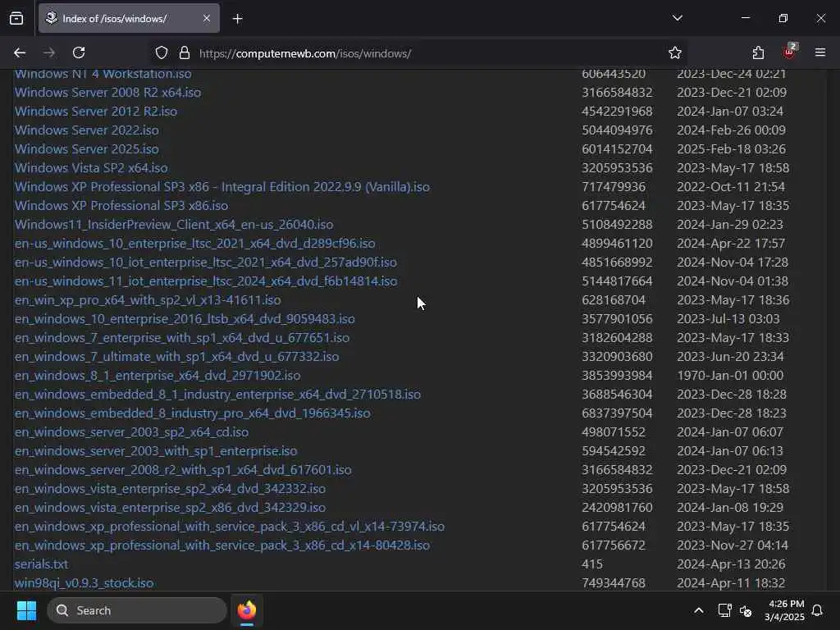Open the Firefox View icon
The width and height of the screenshot is (840, 630).
click(x=16, y=18)
